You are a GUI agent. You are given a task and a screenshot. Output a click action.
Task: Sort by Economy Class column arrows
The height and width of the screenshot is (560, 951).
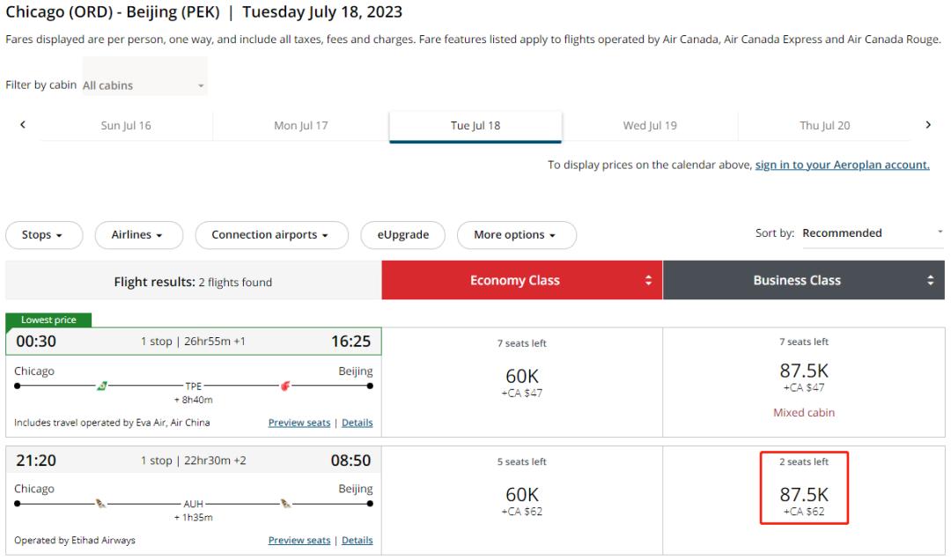coord(649,281)
